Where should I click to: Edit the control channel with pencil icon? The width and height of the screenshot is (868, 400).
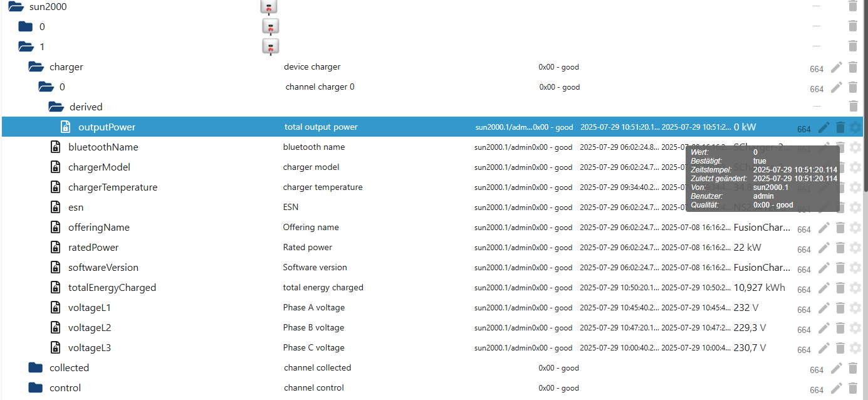[836, 388]
